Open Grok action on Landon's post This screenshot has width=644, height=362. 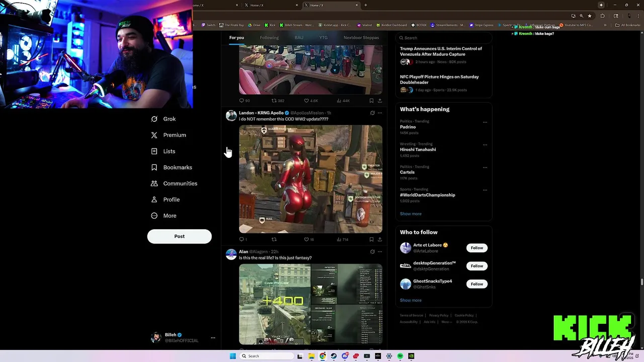pos(372,113)
